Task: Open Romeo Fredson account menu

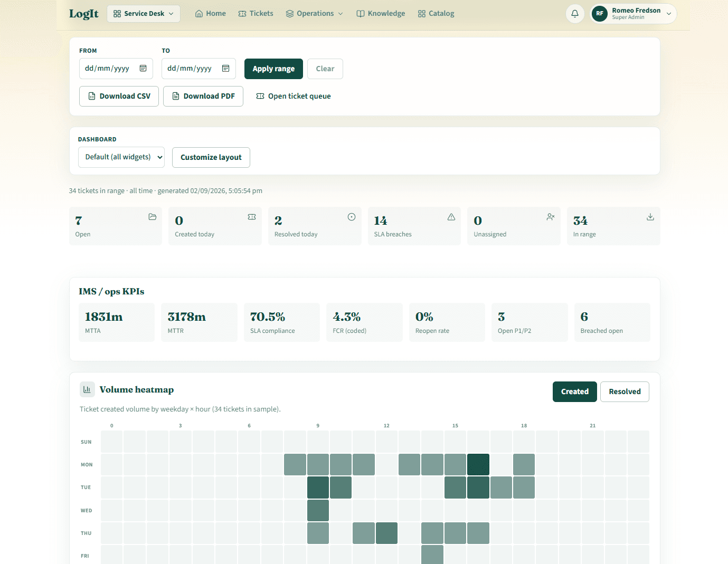Action: 633,14
